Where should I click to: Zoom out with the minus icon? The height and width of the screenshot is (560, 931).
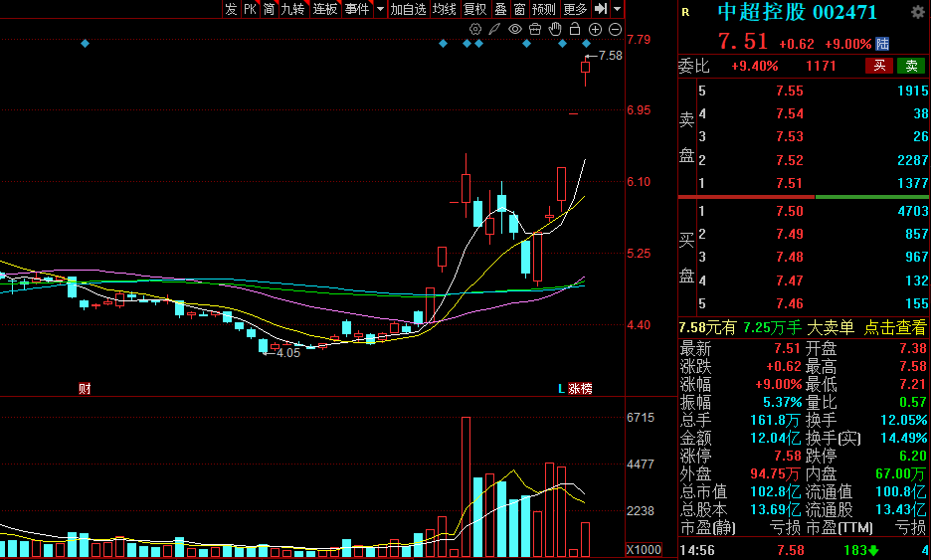tap(616, 30)
